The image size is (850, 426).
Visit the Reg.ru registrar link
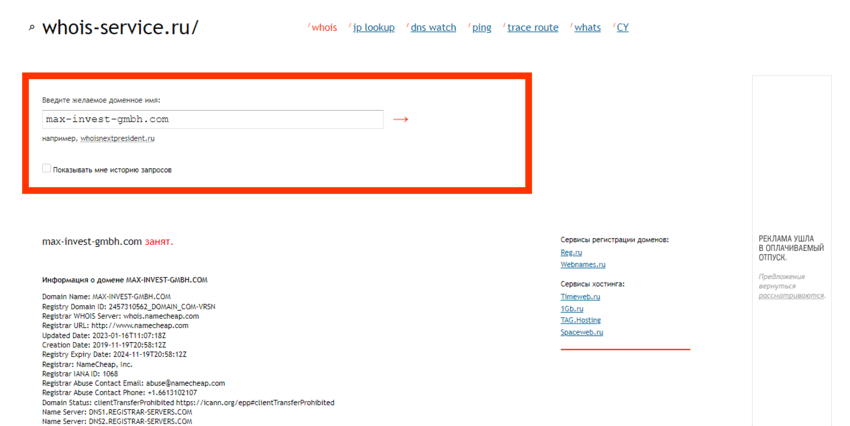571,253
